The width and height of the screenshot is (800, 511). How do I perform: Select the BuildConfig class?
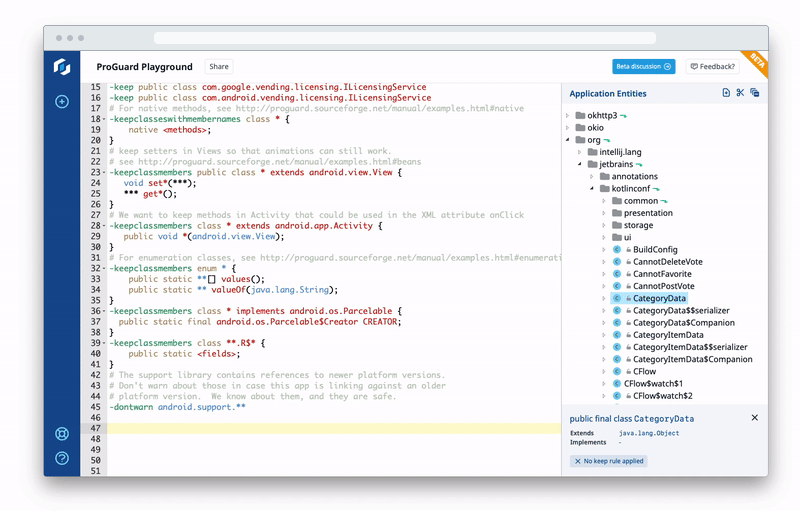coord(655,249)
